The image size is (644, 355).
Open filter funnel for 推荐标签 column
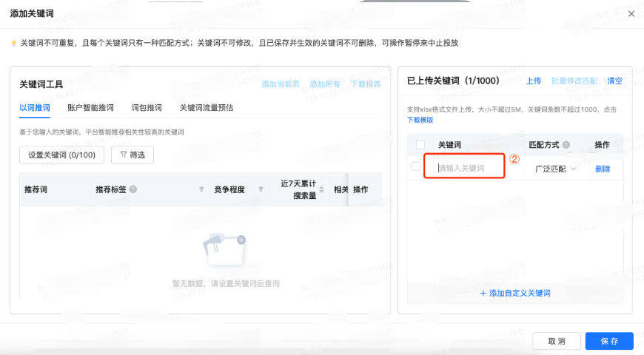tap(201, 189)
